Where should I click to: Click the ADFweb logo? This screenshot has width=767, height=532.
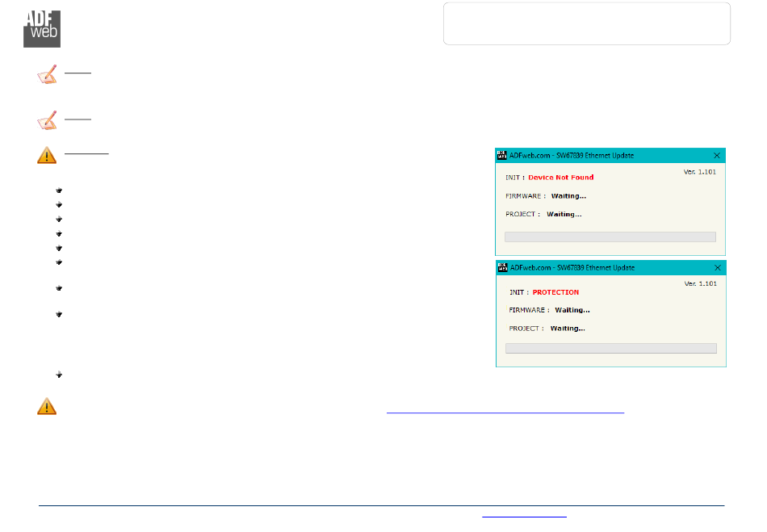click(41, 29)
